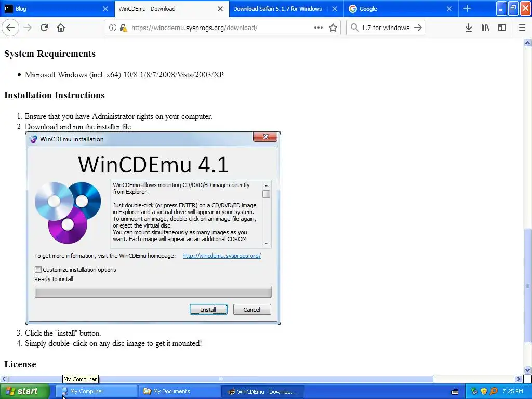Open the Firefox home page

pyautogui.click(x=61, y=28)
